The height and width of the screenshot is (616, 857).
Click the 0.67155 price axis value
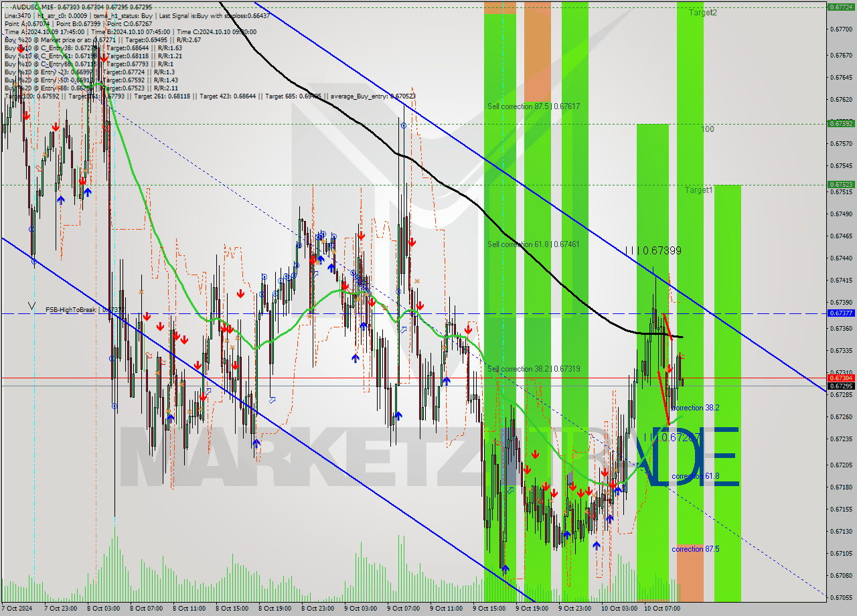840,509
